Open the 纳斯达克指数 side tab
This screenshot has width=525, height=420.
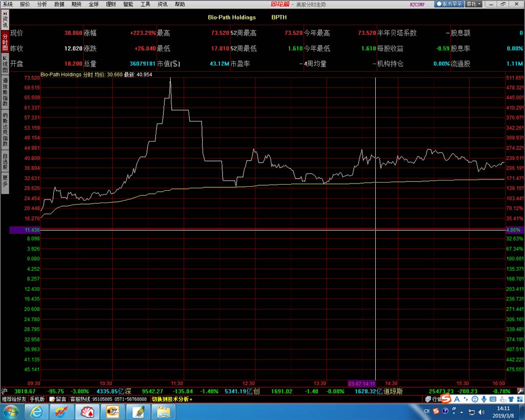point(5,129)
